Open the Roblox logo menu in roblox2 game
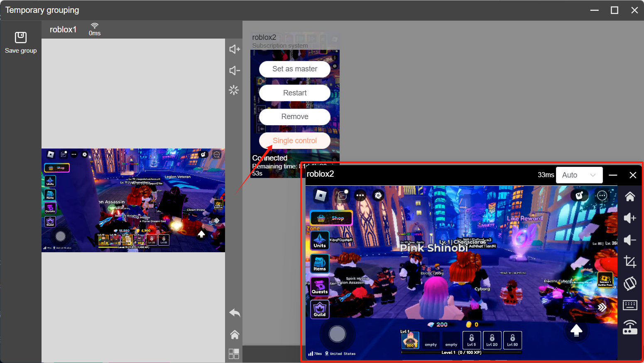The image size is (644, 363). pyautogui.click(x=321, y=195)
